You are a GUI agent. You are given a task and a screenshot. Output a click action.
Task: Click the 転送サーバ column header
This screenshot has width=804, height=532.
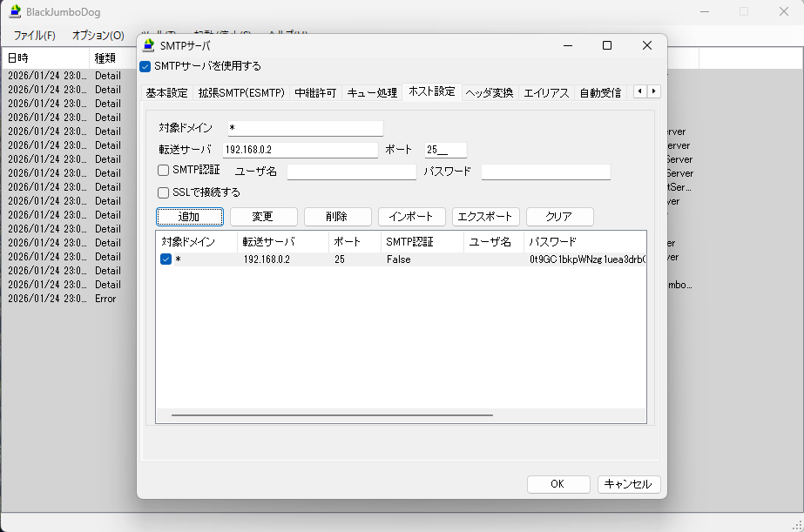[268, 241]
